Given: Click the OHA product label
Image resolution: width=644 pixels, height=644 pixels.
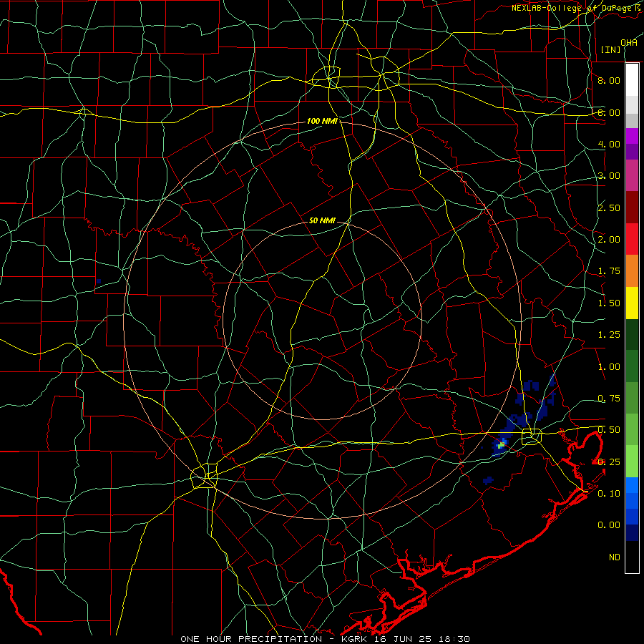Looking at the screenshot, I should (x=629, y=42).
